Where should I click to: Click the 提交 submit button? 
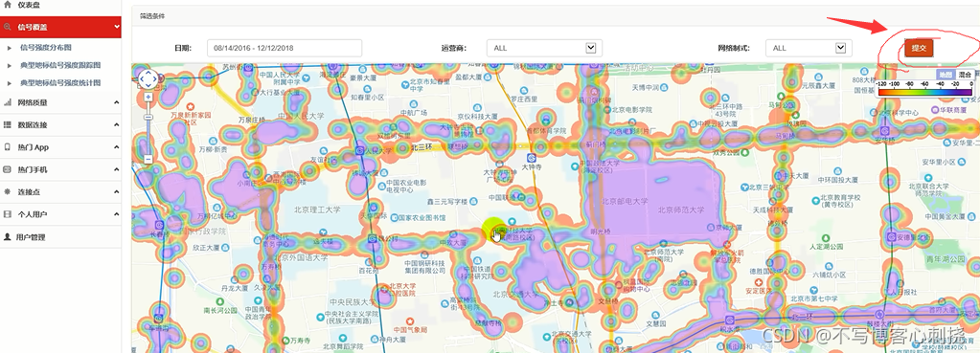919,48
